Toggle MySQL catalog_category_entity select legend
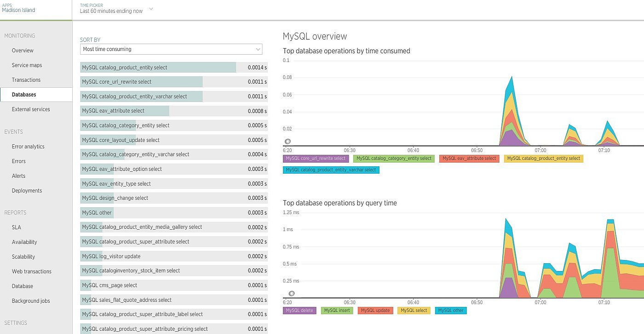 point(394,159)
